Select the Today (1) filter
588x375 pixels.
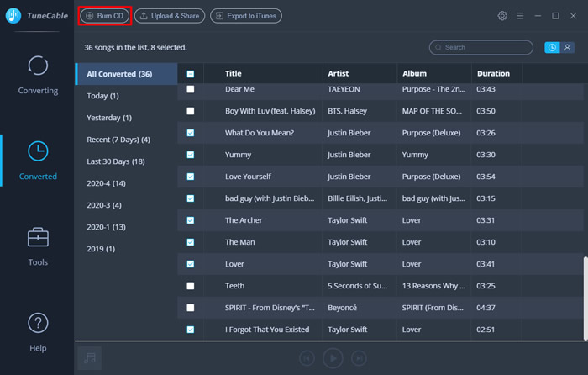(x=102, y=96)
